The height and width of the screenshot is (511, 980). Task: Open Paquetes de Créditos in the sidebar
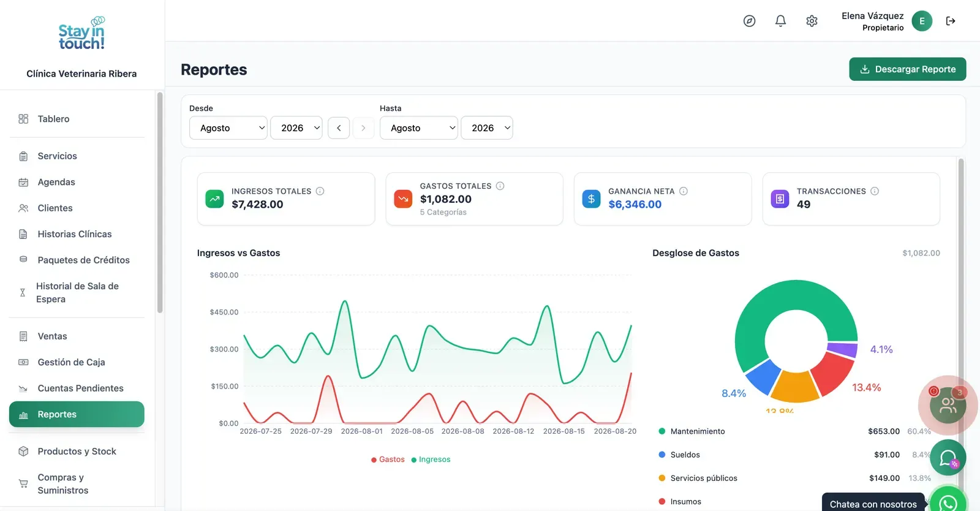point(77,260)
